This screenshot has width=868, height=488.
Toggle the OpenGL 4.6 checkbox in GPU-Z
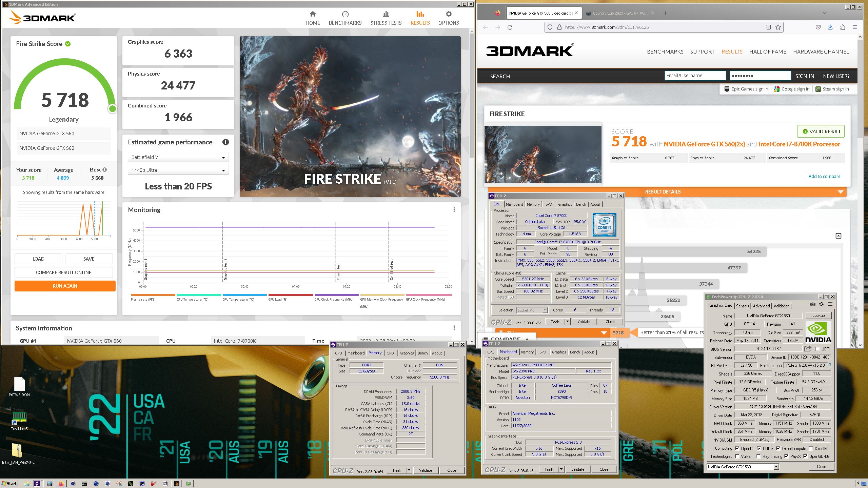pyautogui.click(x=805, y=456)
